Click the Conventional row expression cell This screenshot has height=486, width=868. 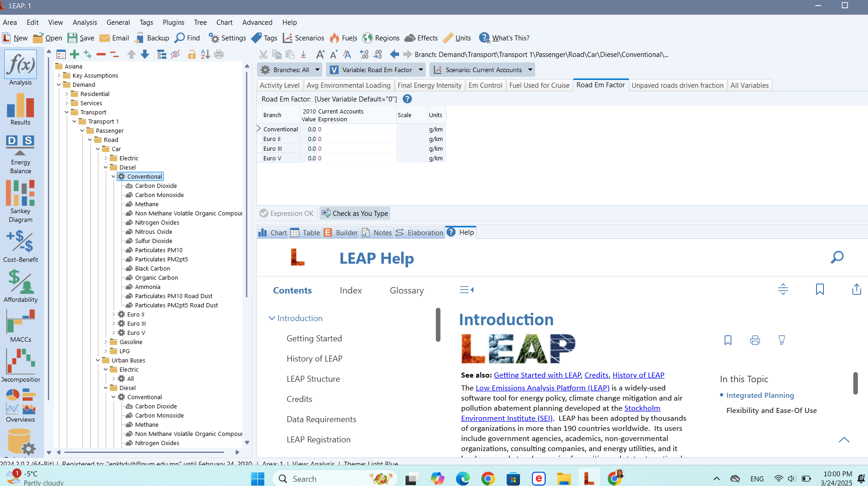coord(356,129)
